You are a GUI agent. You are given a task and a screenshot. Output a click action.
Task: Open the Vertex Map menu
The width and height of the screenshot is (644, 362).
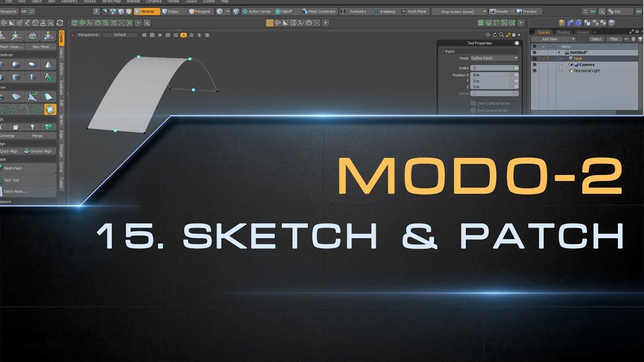coord(112,2)
